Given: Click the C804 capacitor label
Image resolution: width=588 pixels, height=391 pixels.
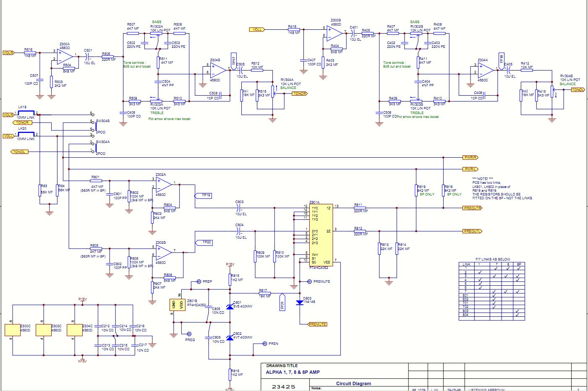Looking at the screenshot, I should click(239, 225).
